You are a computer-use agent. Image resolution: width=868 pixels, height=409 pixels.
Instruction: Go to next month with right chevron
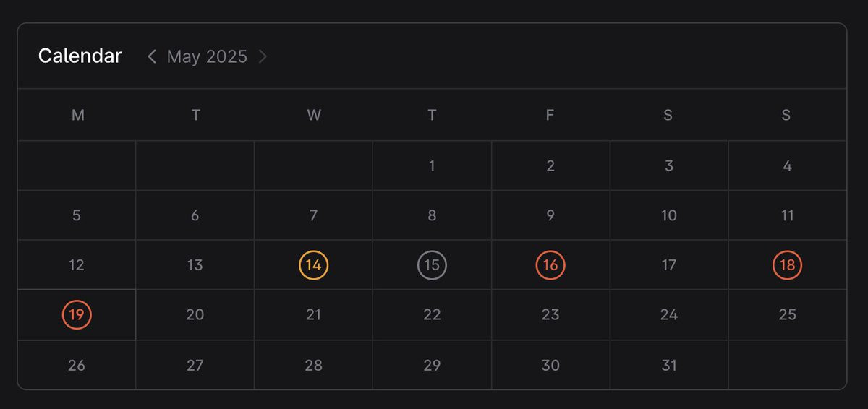click(x=263, y=56)
